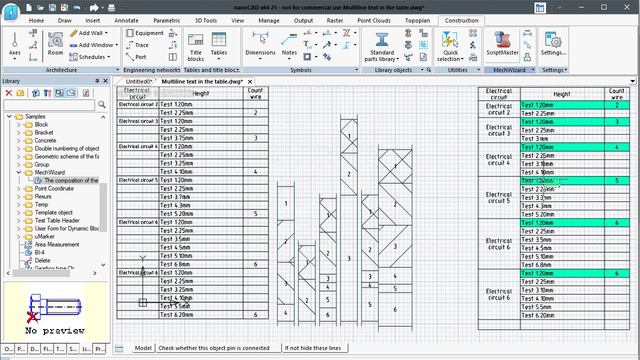Expand the Architecture panel arrow
640x360 pixels.
point(117,70)
